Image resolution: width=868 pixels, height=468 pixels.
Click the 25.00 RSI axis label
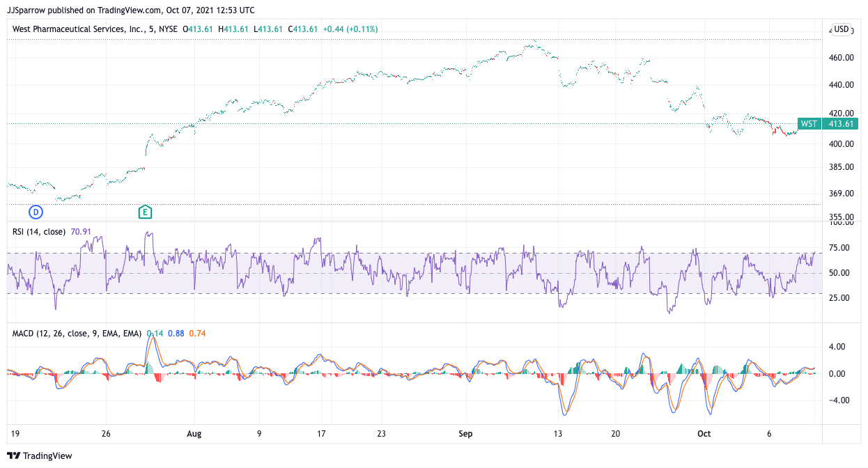pyautogui.click(x=840, y=298)
